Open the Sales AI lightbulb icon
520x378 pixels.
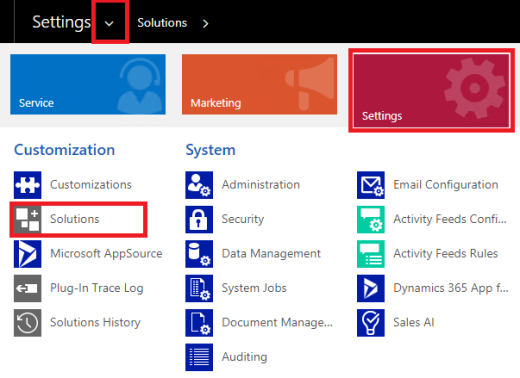[x=371, y=323]
